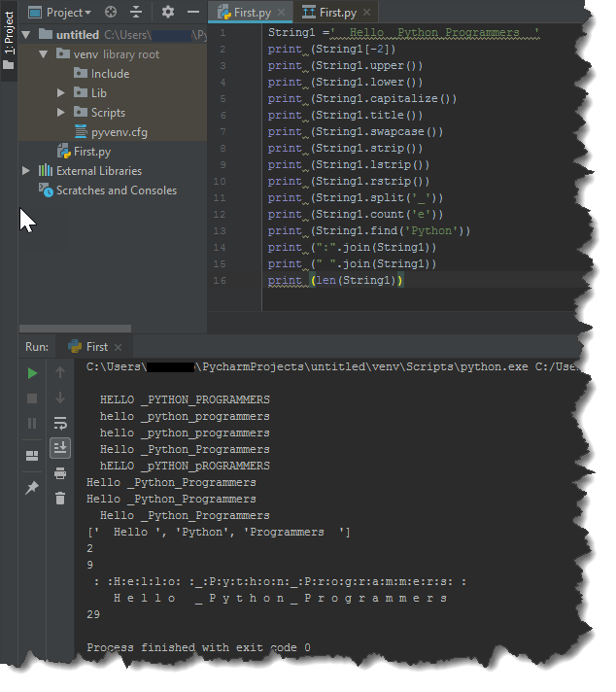
Task: Collapse the venv library root folder
Action: [x=45, y=54]
